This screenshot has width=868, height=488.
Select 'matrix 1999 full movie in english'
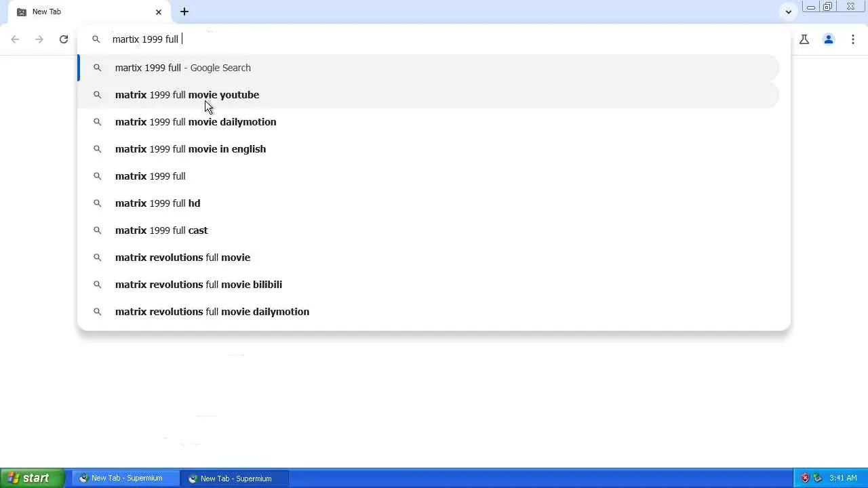(429, 149)
